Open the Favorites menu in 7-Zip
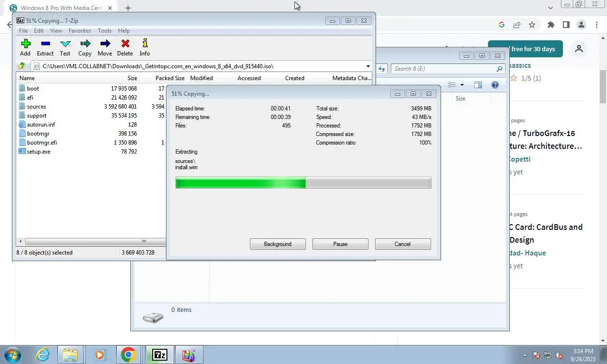The width and height of the screenshot is (607, 364). [x=80, y=31]
